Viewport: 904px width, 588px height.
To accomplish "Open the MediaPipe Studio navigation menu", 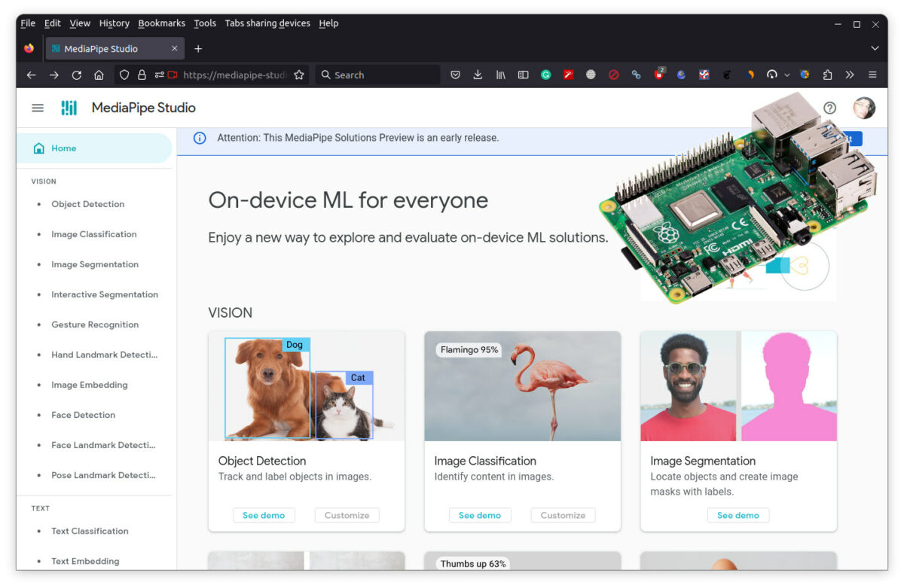I will coord(38,108).
